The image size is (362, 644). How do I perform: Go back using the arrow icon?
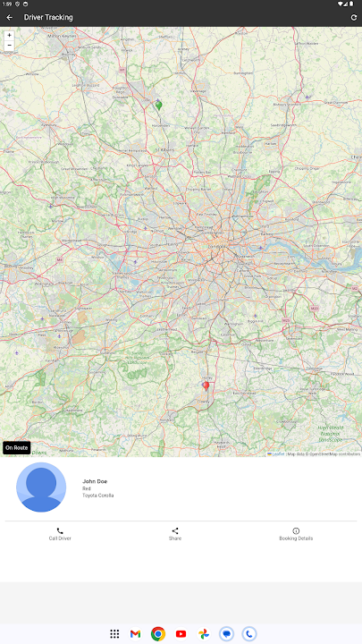10,17
